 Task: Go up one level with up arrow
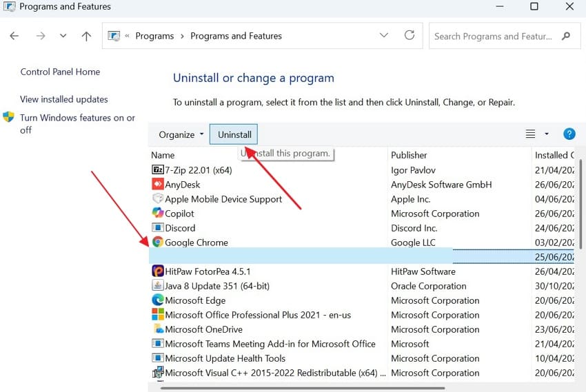[x=86, y=36]
